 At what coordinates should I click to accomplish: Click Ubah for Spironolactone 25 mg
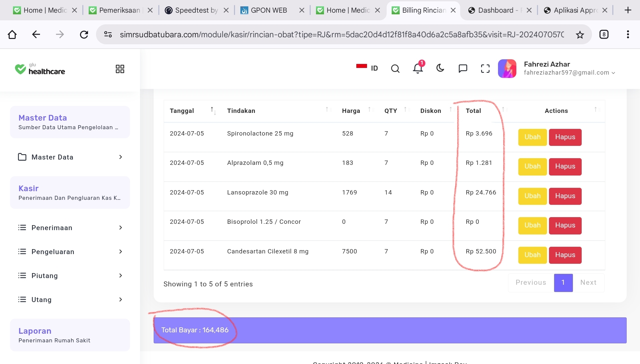point(532,137)
